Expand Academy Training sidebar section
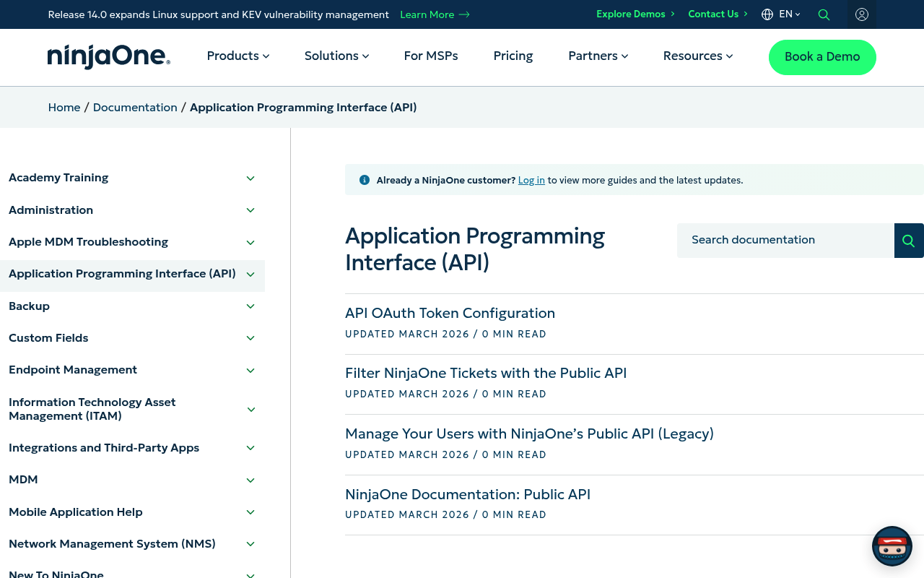Image resolution: width=924 pixels, height=578 pixels. click(x=250, y=178)
